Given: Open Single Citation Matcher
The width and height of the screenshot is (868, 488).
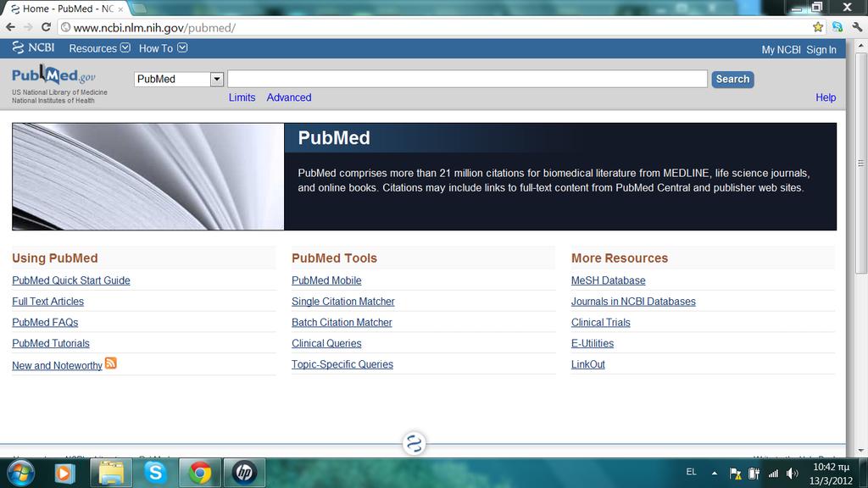Looking at the screenshot, I should tap(343, 302).
